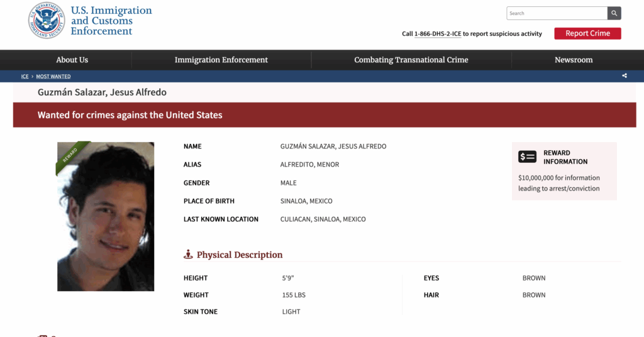Screen dimensions: 644x337
Task: Open the Newsroom menu
Action: pos(574,60)
